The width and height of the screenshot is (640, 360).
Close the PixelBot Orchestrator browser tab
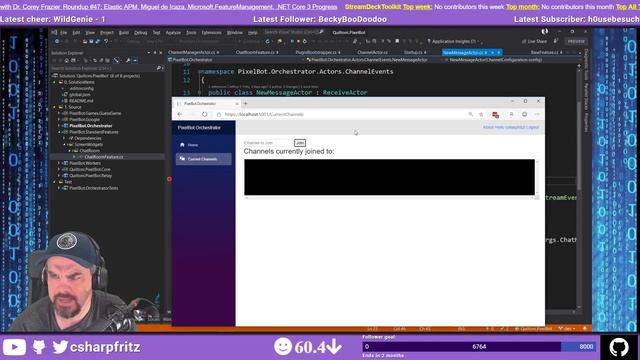(237, 104)
